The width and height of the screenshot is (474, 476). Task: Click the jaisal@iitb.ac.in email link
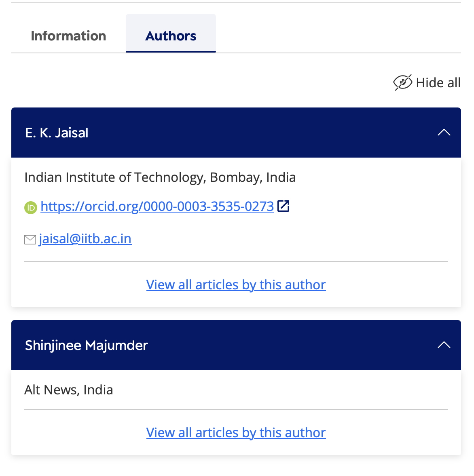click(x=85, y=239)
